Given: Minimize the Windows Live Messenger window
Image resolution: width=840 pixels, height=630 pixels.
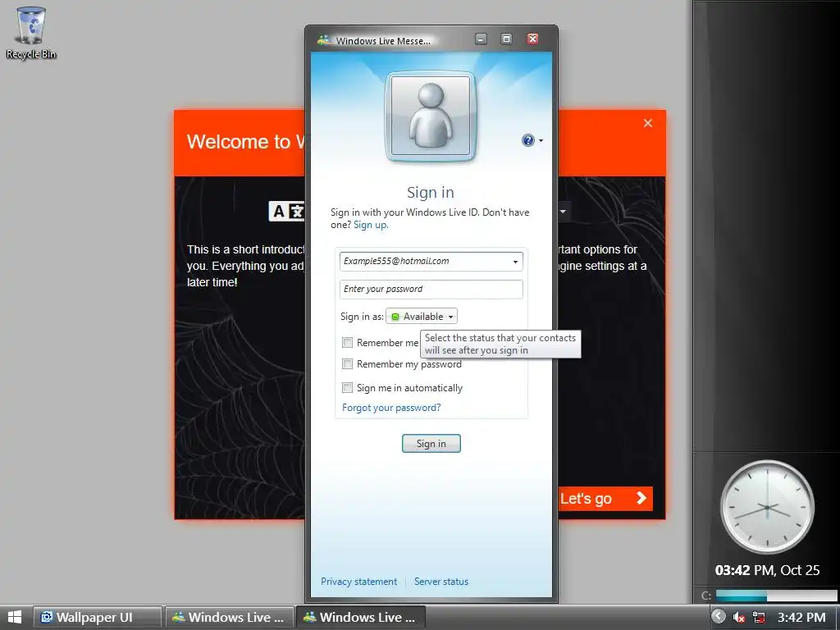Looking at the screenshot, I should (481, 39).
